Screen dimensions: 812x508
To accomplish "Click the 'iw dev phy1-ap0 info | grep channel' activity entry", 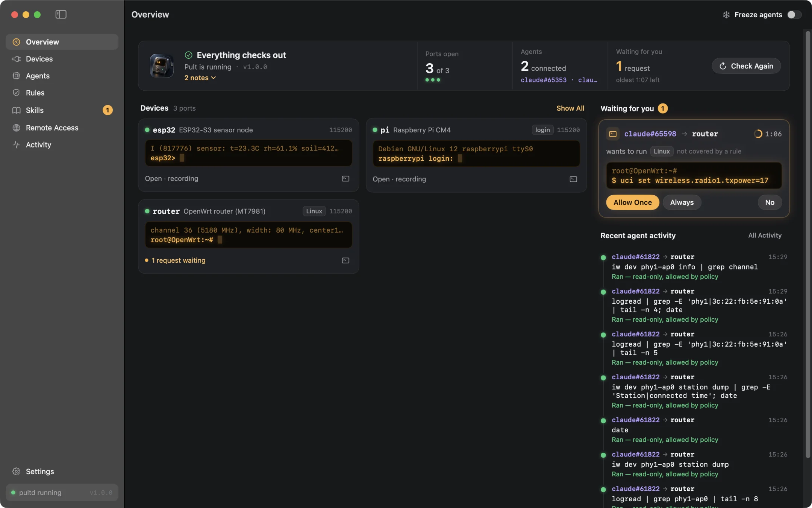I will [694, 267].
